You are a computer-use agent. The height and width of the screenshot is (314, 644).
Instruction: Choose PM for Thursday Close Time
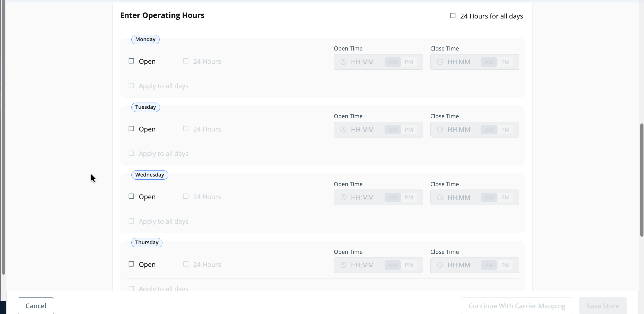pos(505,265)
